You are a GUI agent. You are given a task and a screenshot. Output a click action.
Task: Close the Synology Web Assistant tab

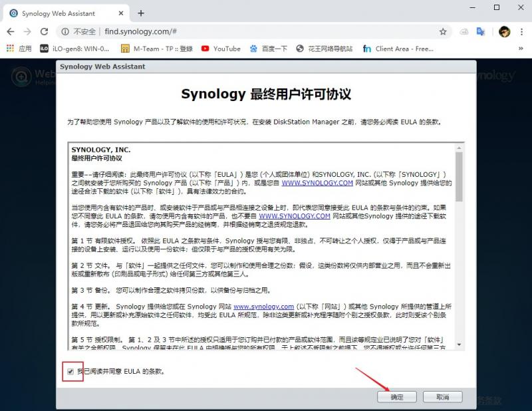click(x=121, y=13)
